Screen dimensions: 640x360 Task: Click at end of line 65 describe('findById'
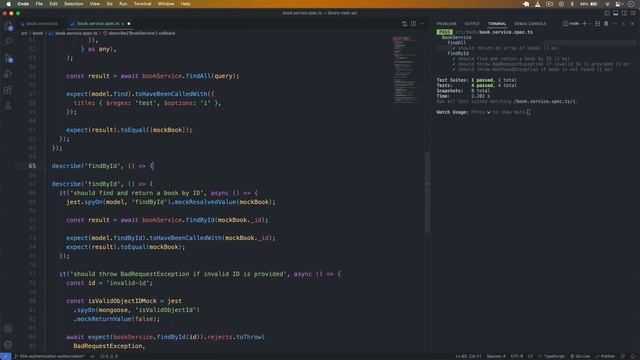tap(154, 166)
